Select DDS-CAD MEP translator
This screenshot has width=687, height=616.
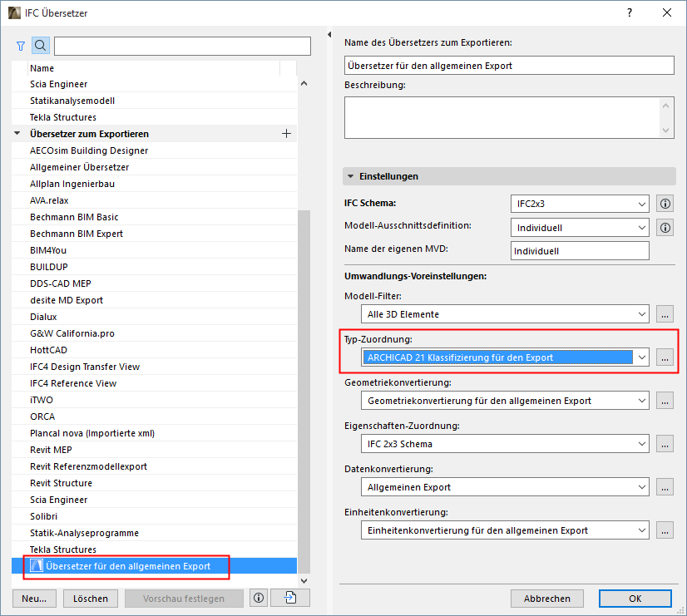coord(154,283)
